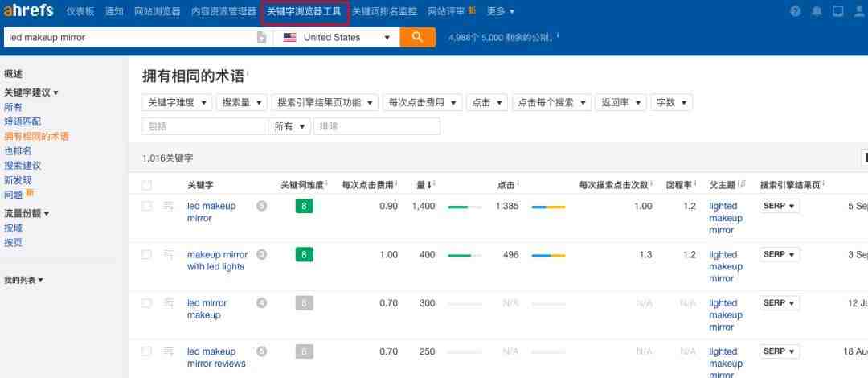The height and width of the screenshot is (378, 868).
Task: Open the notifications bell icon
Action: point(817,11)
